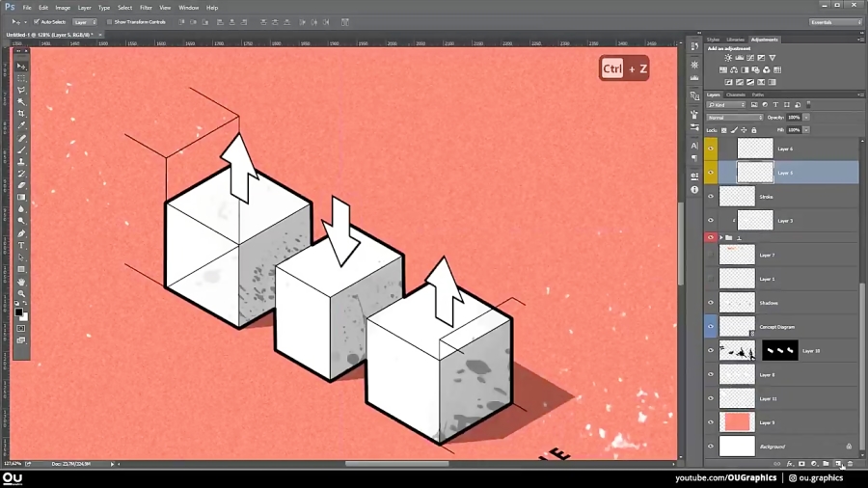Select the Eyedropper tool

pos(21,126)
